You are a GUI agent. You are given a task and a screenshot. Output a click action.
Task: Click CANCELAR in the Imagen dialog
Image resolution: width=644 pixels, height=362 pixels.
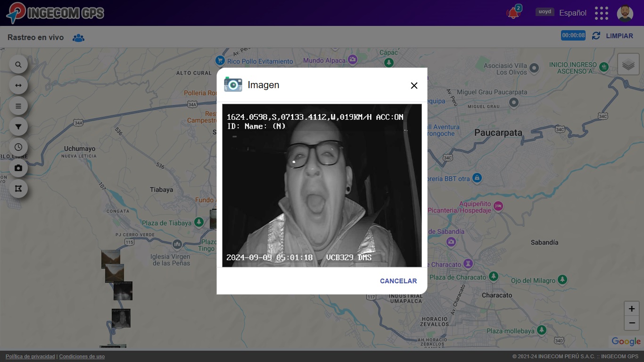click(x=398, y=281)
